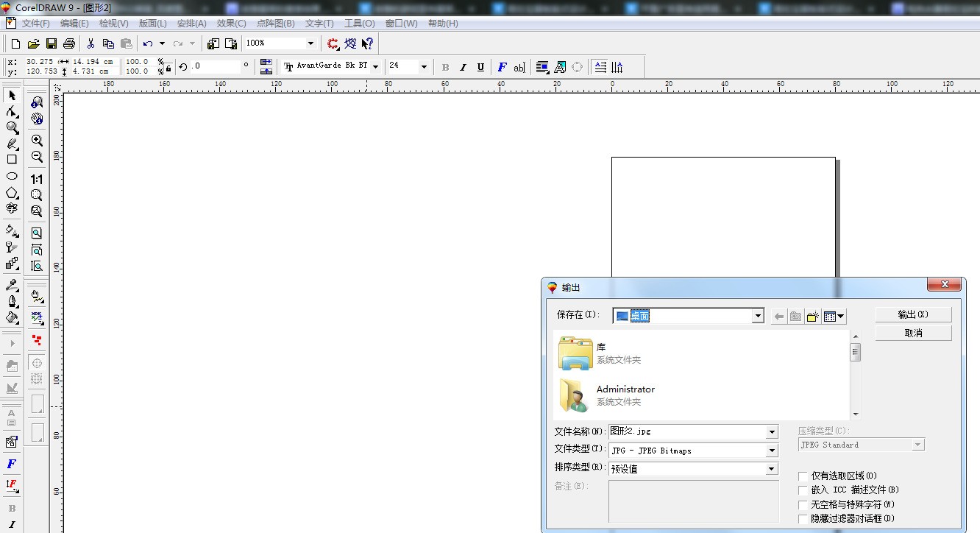This screenshot has width=980, height=533.
Task: Open the view menu dropdown in dialog toolbar
Action: (x=834, y=317)
